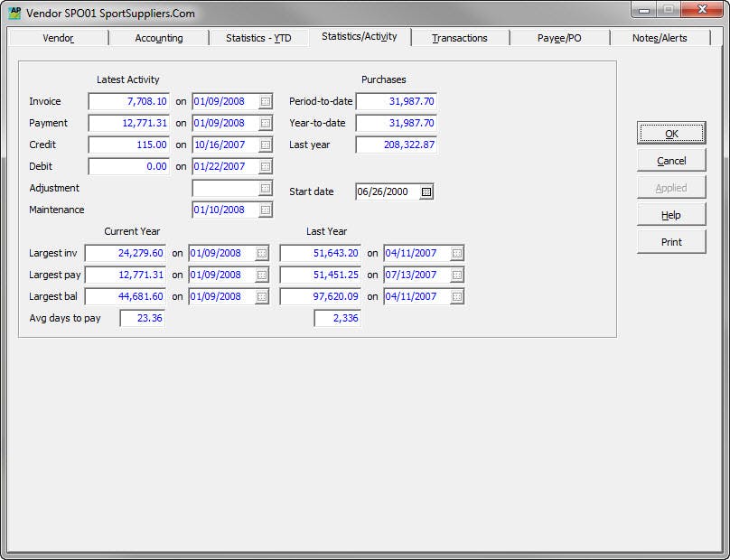Click Last Year Largest inv 51,643.20 field

(x=321, y=253)
